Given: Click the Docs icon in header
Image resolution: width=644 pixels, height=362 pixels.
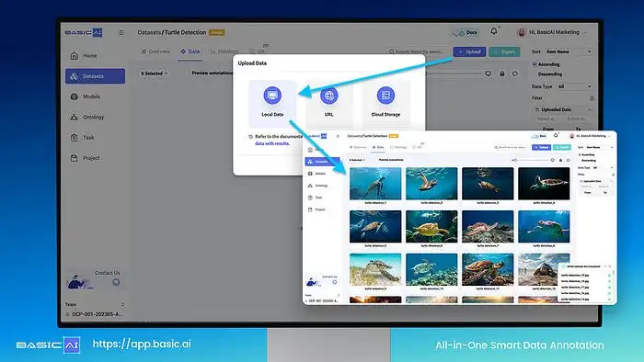Looking at the screenshot, I should [466, 32].
